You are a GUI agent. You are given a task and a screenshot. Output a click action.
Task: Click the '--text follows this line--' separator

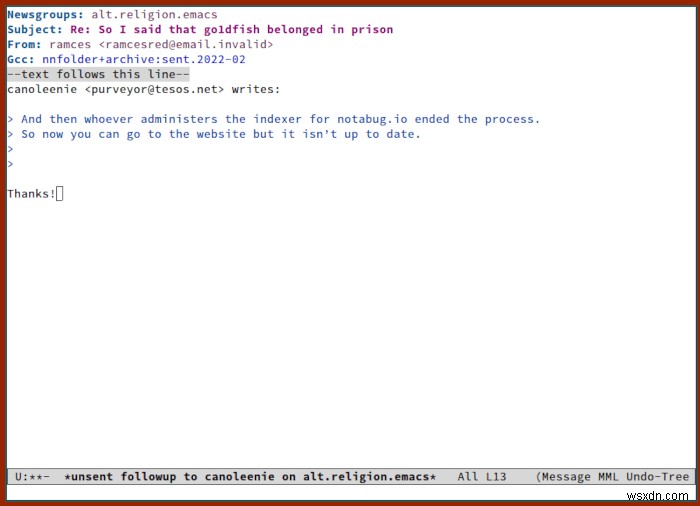[98, 74]
